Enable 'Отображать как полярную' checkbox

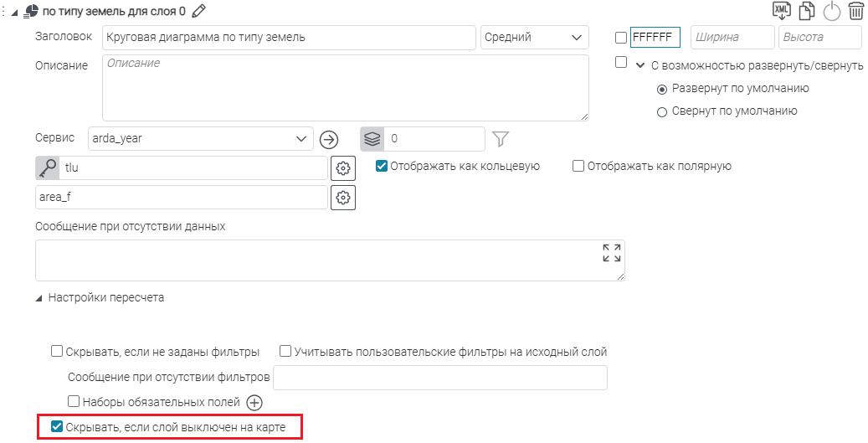tap(578, 166)
